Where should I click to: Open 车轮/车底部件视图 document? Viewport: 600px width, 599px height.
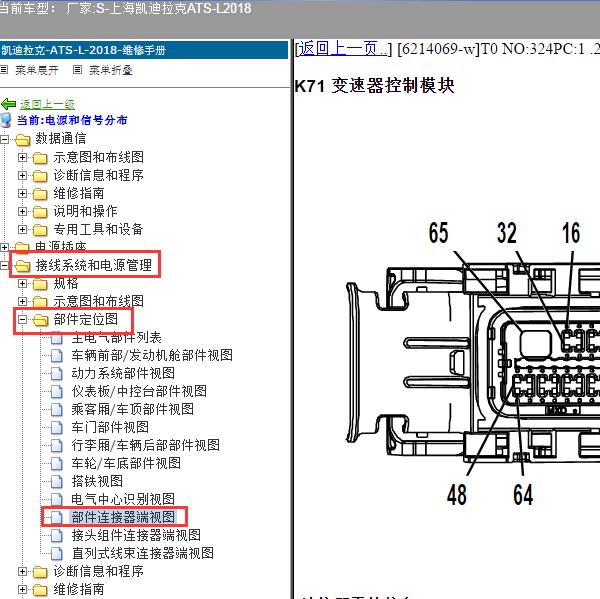click(126, 463)
